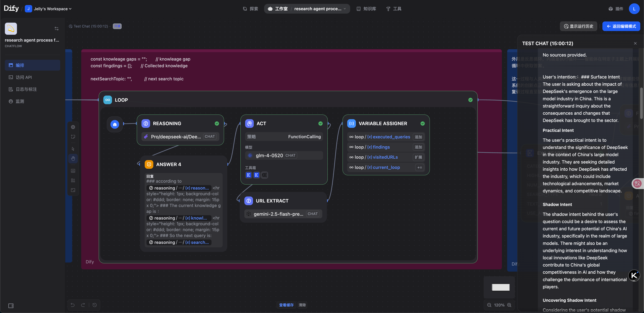The image size is (644, 313).
Task: Click the maximize canvas icon
Action: pos(73,190)
